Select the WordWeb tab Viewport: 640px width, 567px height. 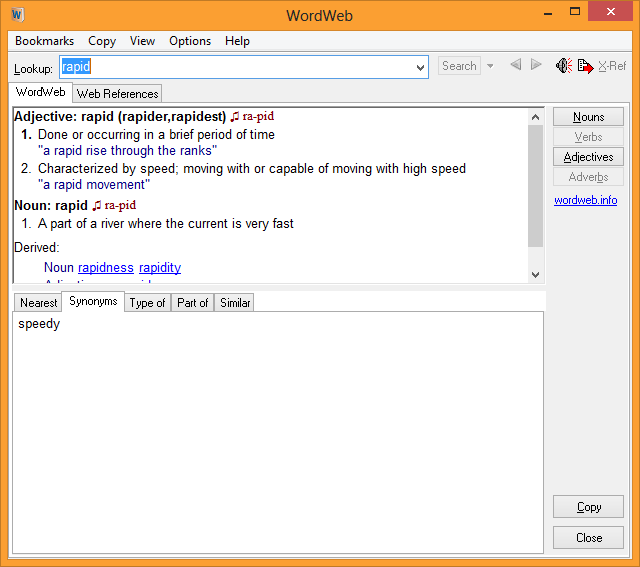[x=40, y=92]
